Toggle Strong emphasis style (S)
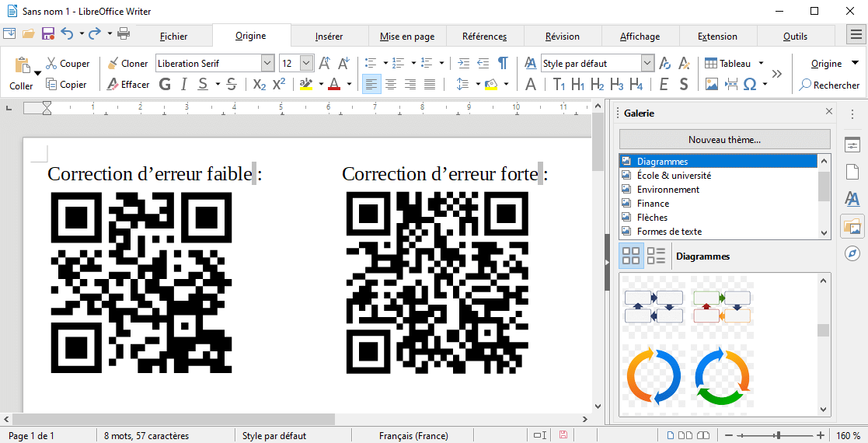 684,84
